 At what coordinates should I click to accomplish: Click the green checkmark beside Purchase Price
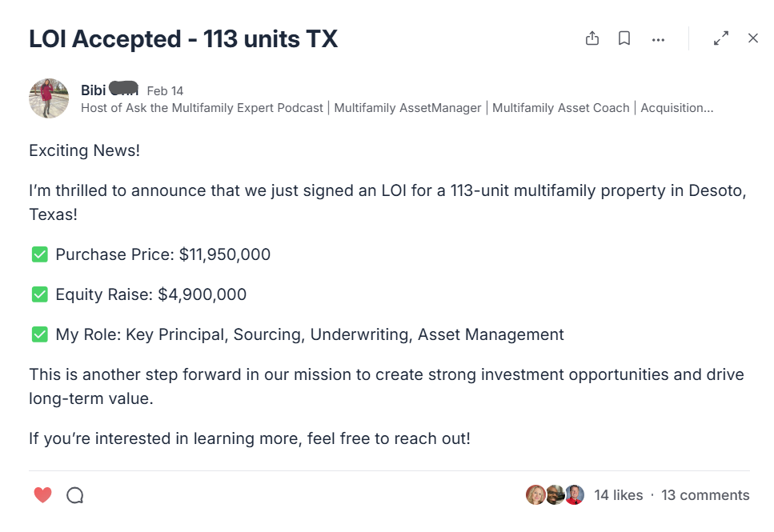click(39, 254)
